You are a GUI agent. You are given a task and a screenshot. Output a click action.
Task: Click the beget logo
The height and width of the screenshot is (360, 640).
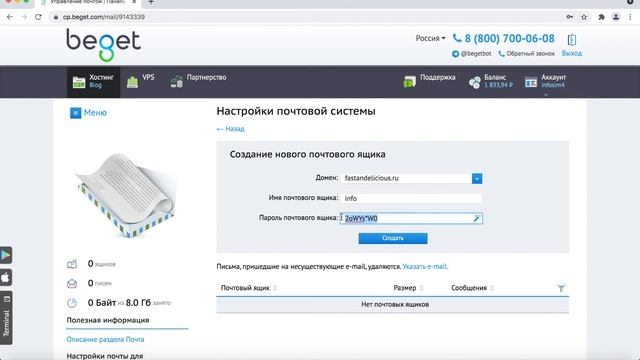(x=103, y=45)
